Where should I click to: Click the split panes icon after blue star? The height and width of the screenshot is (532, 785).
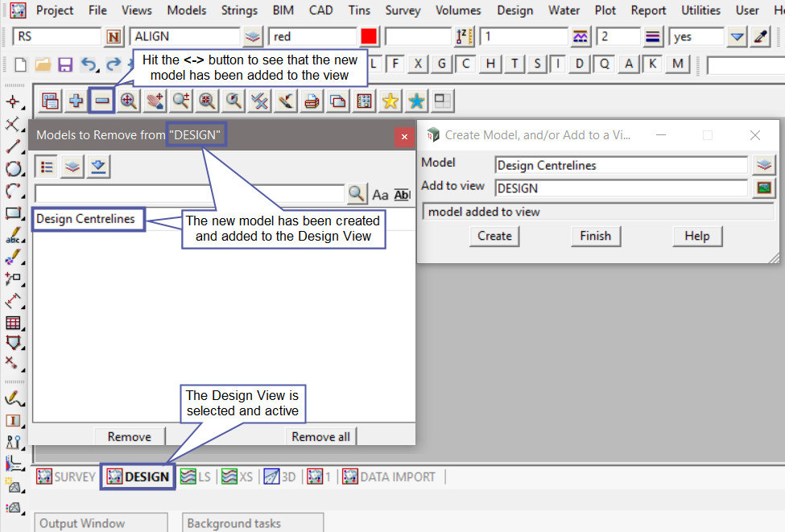tap(443, 101)
